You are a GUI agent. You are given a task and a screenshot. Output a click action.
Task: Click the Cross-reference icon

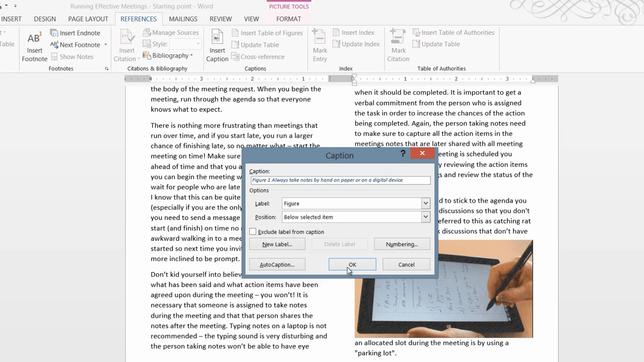point(235,57)
